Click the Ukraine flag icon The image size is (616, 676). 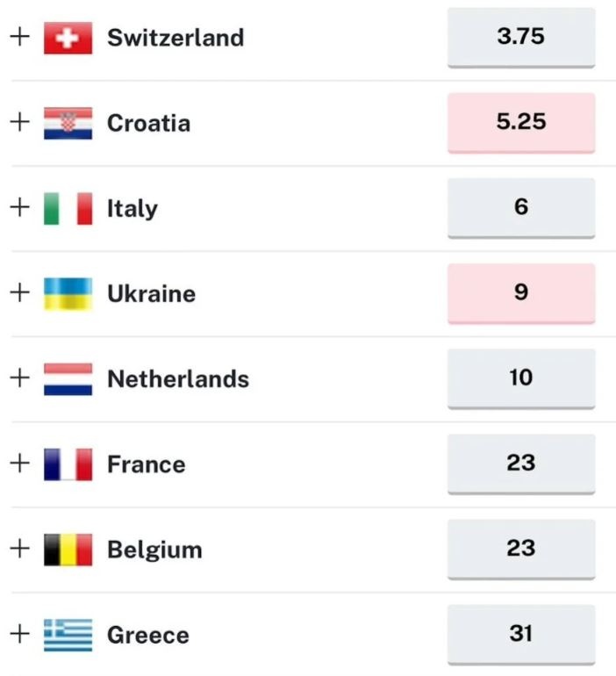[68, 293]
